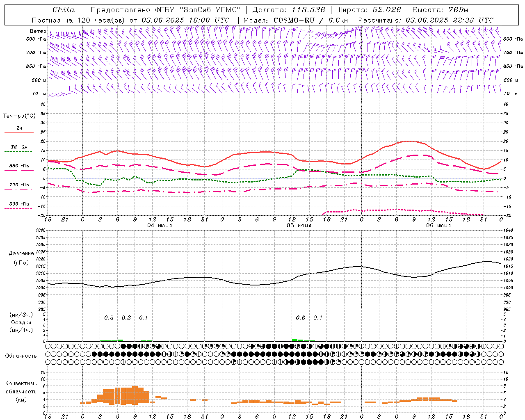Click the "04 июня" date label
The width and height of the screenshot is (525, 420).
(160, 226)
